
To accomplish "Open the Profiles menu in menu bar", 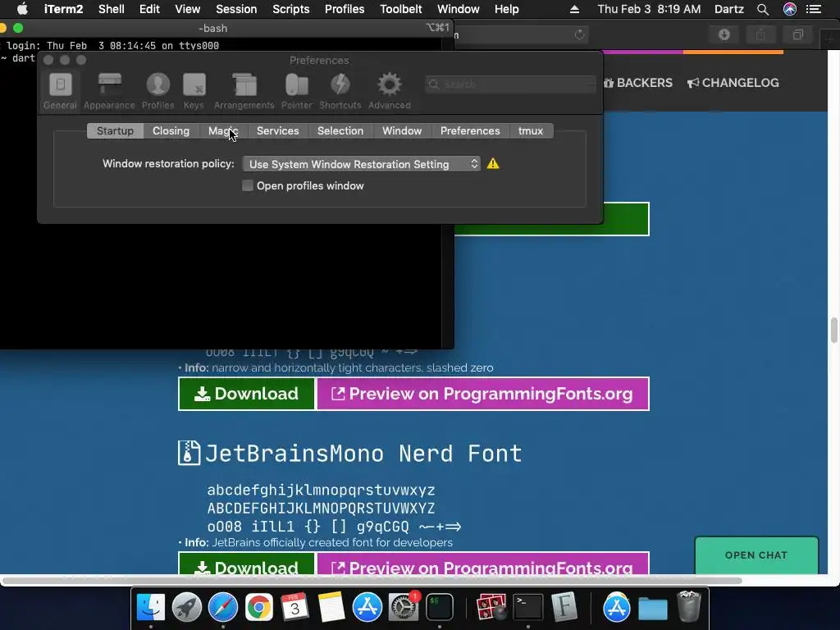I will (345, 9).
